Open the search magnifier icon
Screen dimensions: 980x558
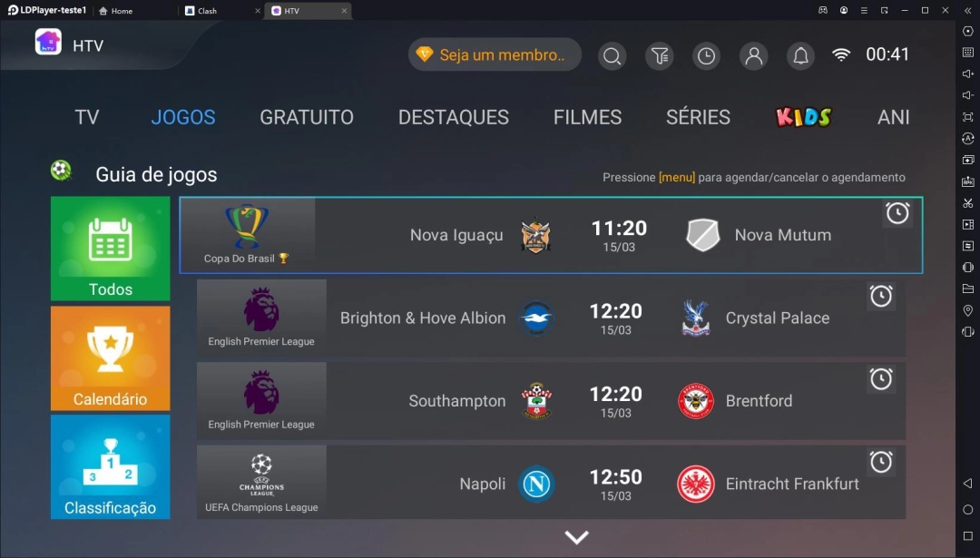pos(612,55)
